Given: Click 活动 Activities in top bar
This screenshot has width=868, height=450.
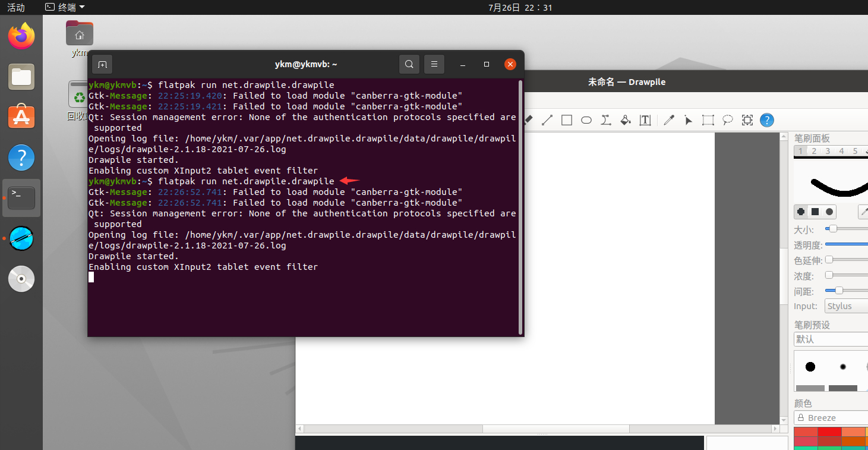Looking at the screenshot, I should pos(16,7).
